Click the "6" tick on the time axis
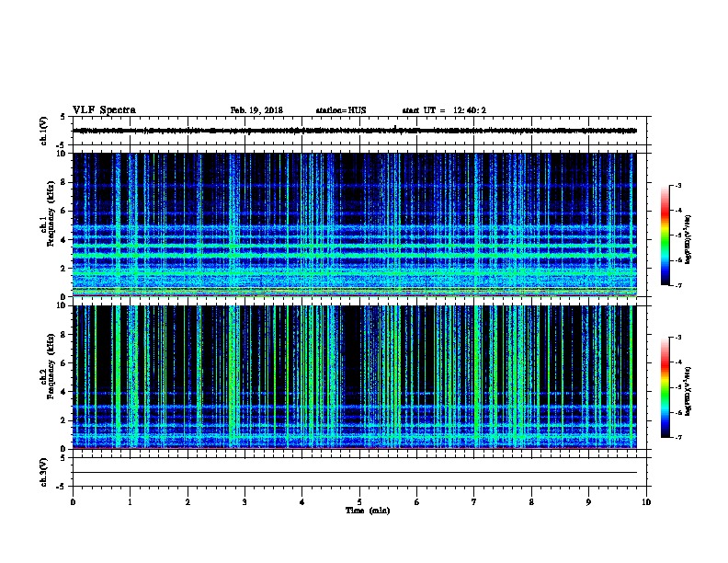This screenshot has width=728, height=563. coord(416,502)
